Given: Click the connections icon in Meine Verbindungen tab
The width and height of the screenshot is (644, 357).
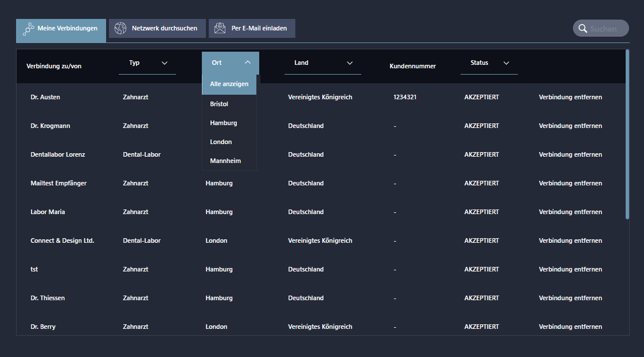Looking at the screenshot, I should (28, 29).
